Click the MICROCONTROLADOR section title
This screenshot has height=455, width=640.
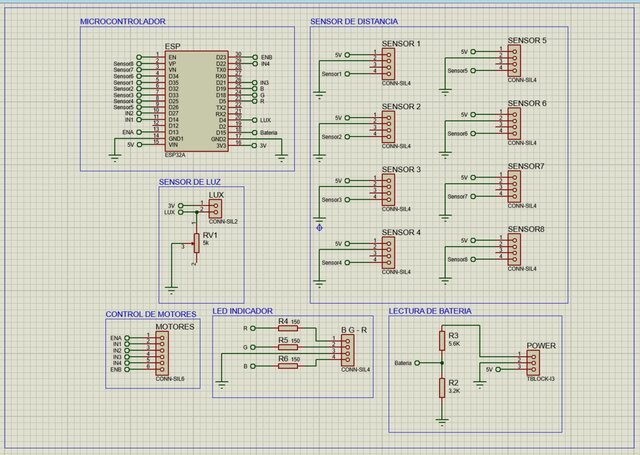122,22
